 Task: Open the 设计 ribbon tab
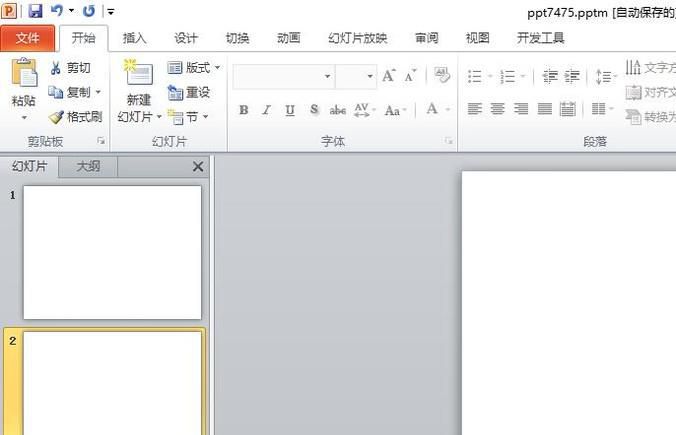pyautogui.click(x=186, y=38)
